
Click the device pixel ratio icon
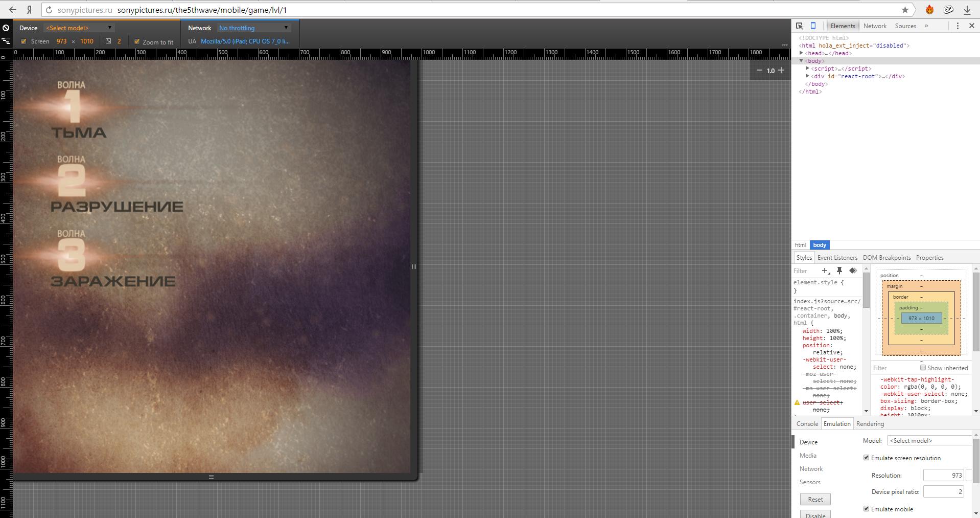coord(108,41)
